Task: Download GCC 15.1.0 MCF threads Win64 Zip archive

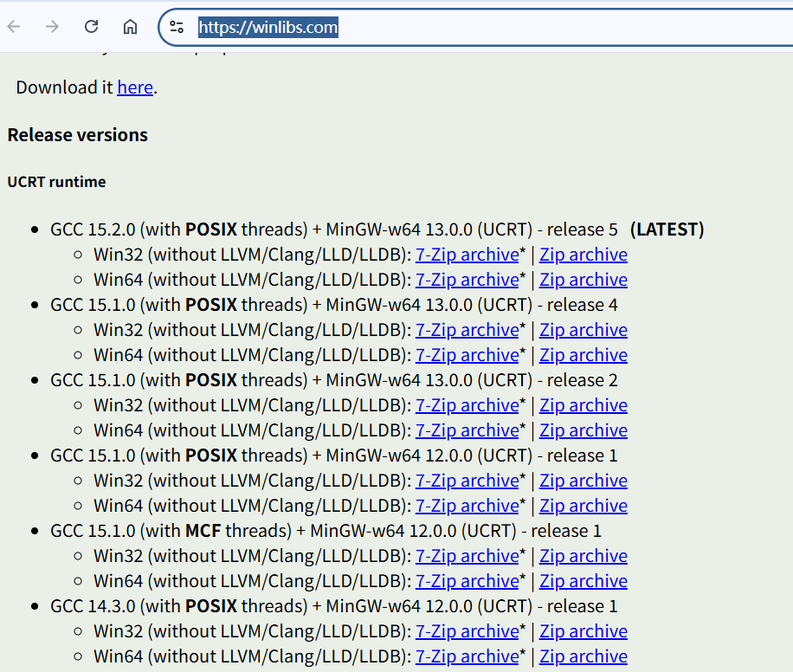Action: click(583, 581)
